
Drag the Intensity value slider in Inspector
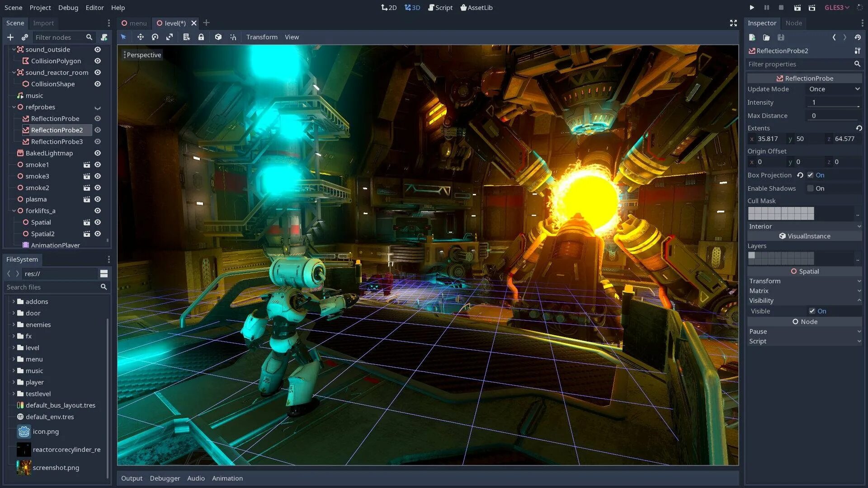tap(834, 102)
